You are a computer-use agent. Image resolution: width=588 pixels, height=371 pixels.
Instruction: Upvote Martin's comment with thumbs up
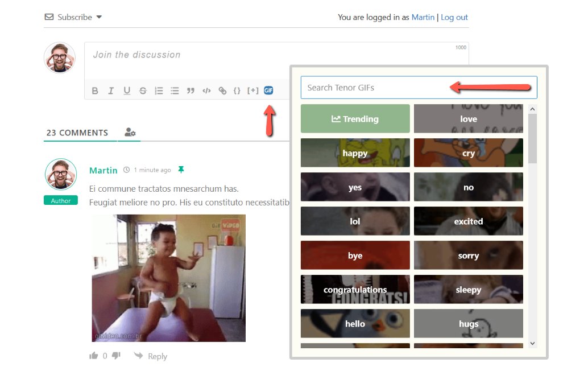click(x=94, y=355)
